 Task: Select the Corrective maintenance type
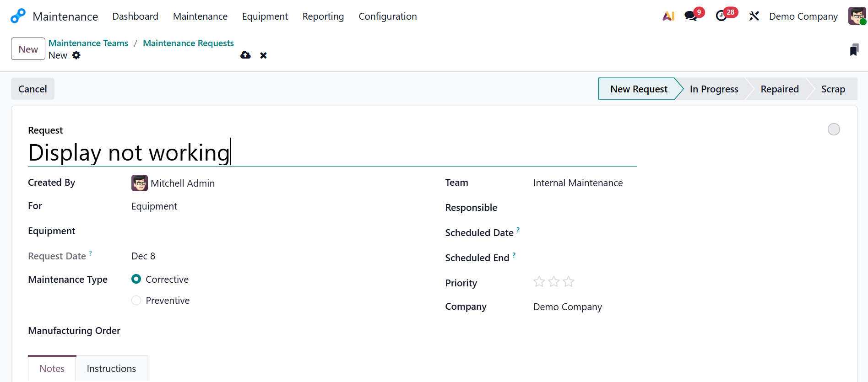click(x=136, y=279)
